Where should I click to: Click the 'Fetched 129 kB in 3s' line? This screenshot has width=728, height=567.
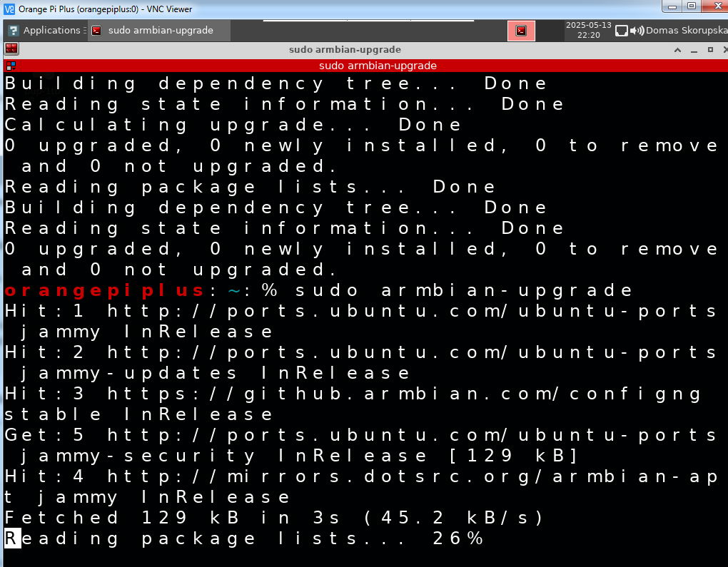coord(273,518)
